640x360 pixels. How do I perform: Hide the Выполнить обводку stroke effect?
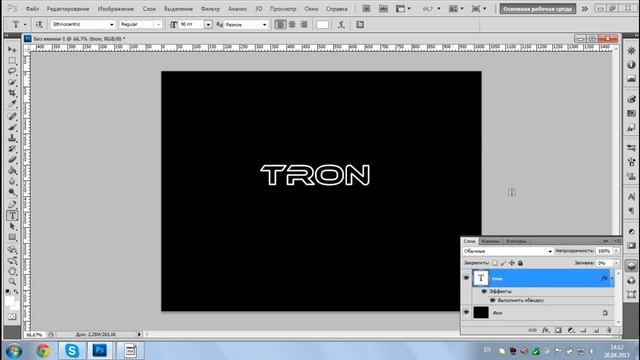point(492,300)
